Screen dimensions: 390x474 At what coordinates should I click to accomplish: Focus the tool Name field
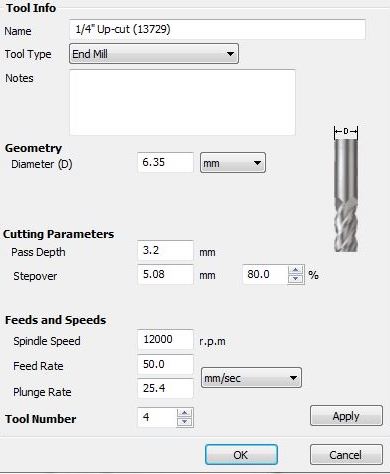pyautogui.click(x=217, y=29)
